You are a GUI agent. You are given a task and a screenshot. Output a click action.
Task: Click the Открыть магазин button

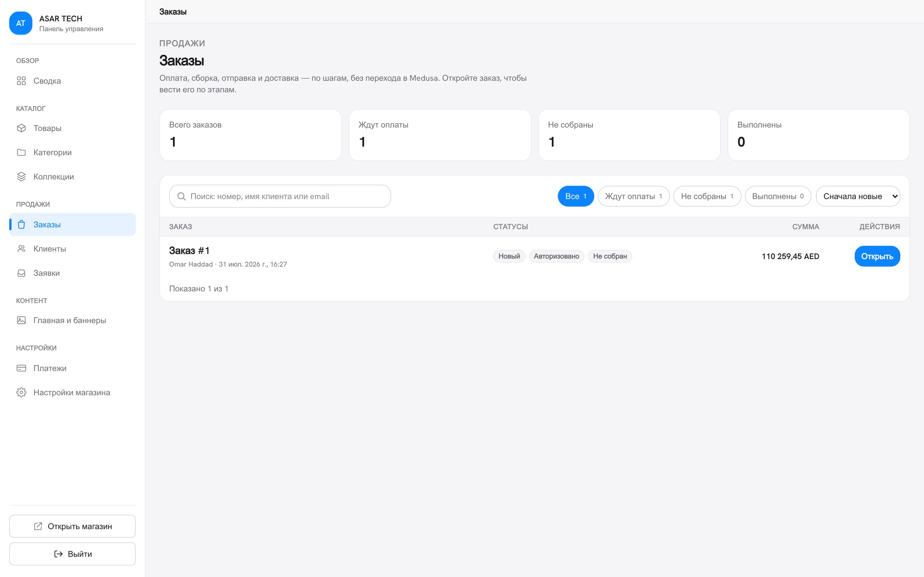click(x=72, y=526)
